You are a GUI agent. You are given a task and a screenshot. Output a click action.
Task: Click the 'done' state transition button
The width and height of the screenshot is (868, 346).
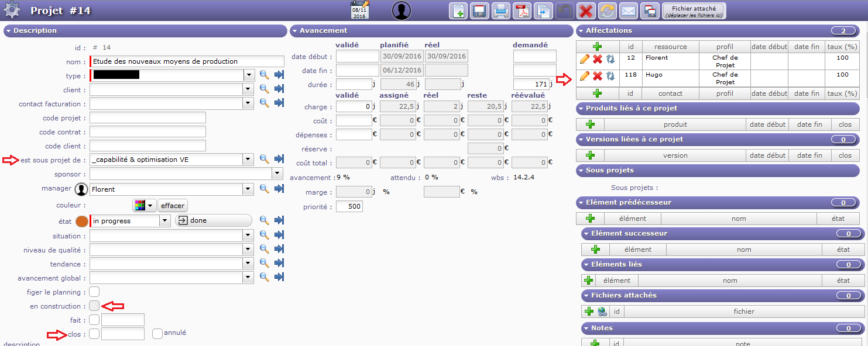click(x=213, y=221)
